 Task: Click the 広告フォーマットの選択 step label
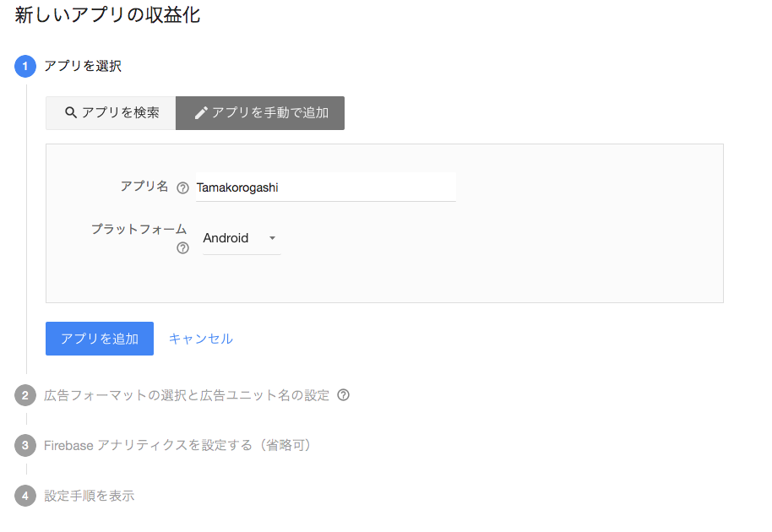186,395
